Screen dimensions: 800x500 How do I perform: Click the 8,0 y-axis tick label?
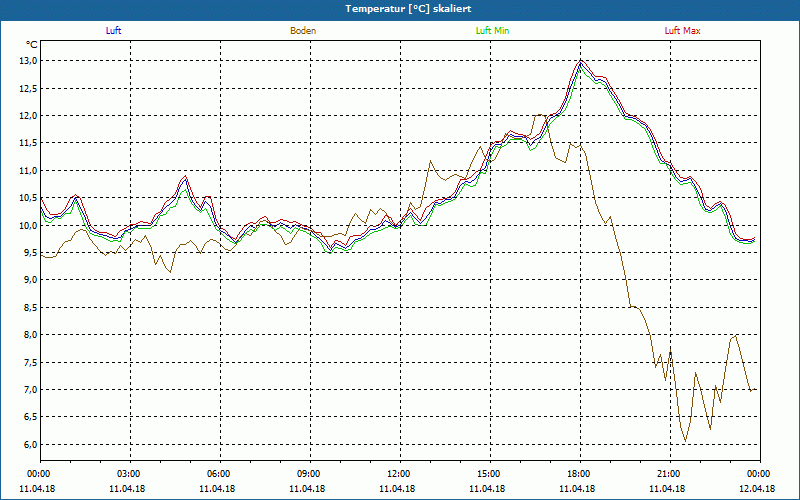click(28, 335)
